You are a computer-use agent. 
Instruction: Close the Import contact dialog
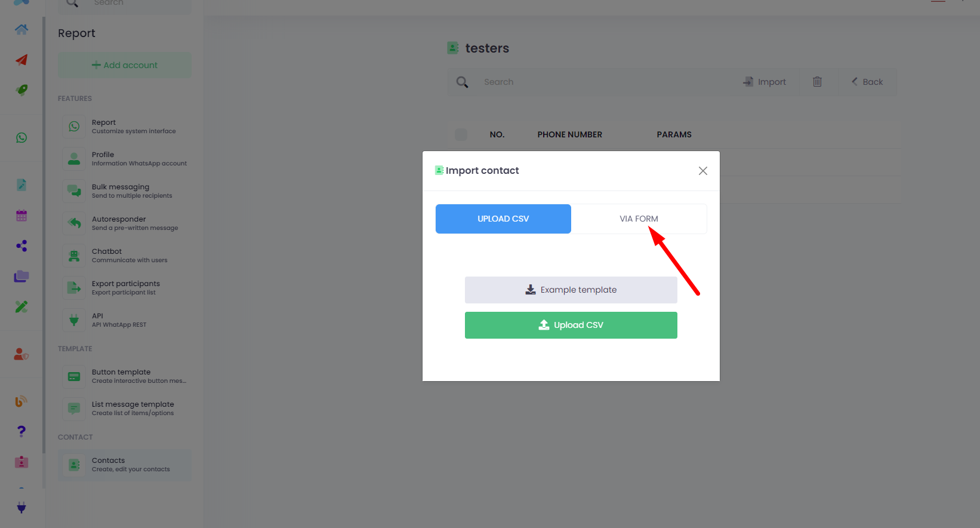tap(702, 171)
